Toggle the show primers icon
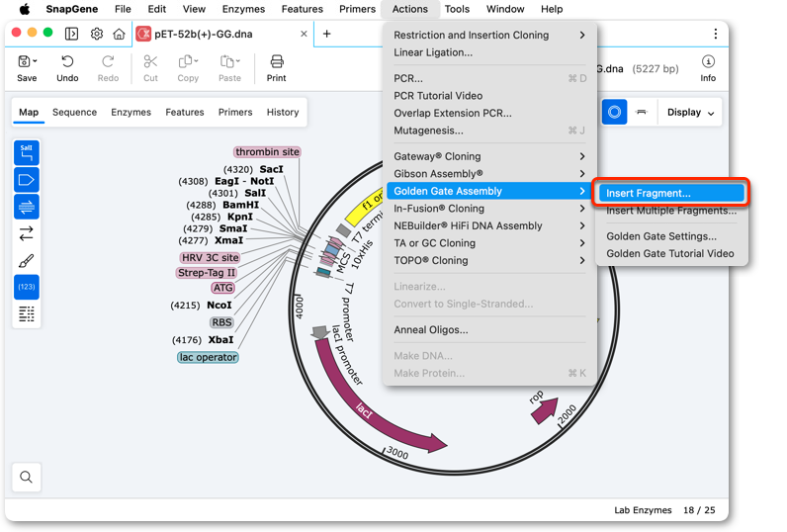The image size is (787, 532). [27, 207]
